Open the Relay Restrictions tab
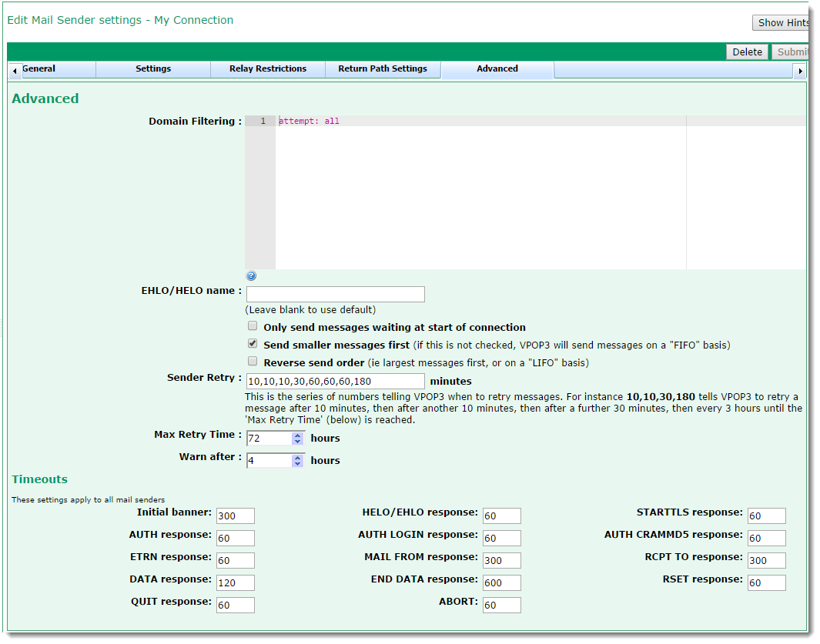 (x=268, y=69)
